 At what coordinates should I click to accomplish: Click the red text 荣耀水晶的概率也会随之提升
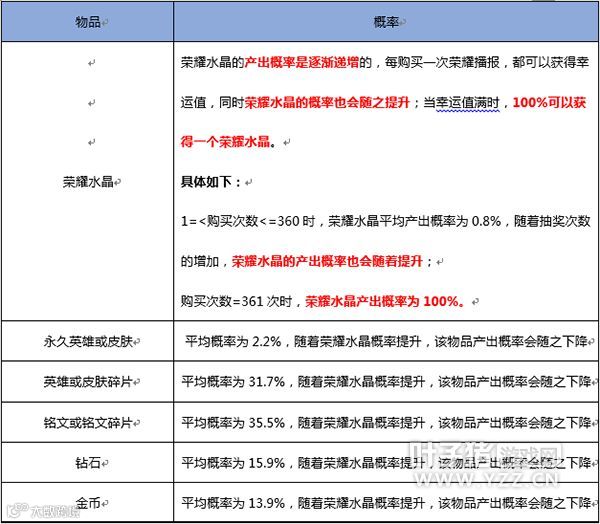coord(327,102)
